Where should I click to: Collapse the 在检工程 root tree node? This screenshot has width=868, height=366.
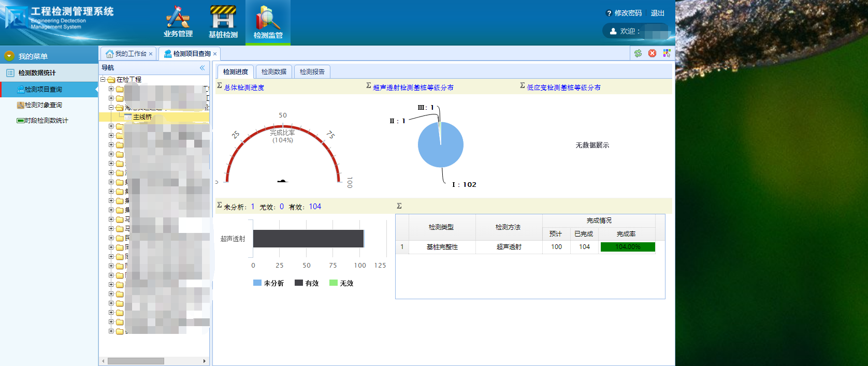click(103, 79)
